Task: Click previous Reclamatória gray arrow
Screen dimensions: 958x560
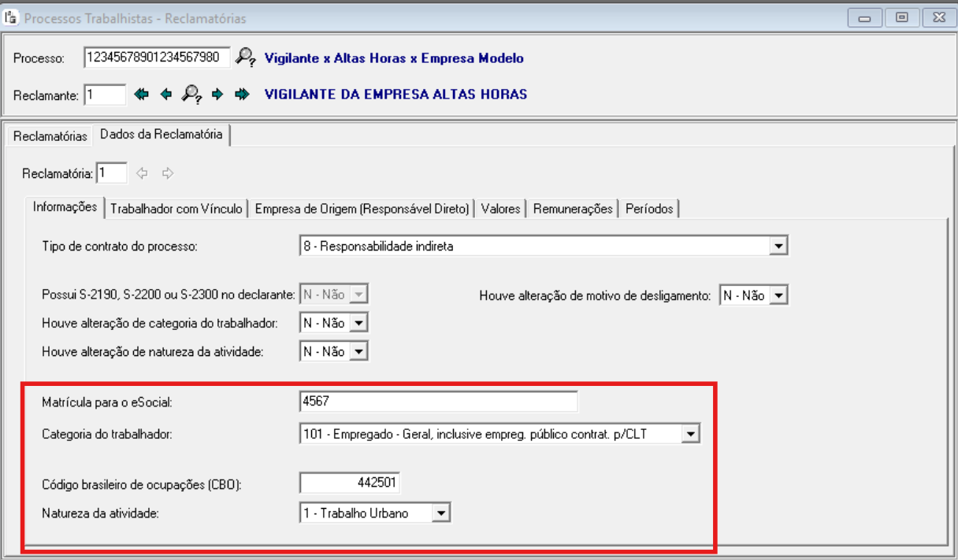Action: tap(143, 172)
